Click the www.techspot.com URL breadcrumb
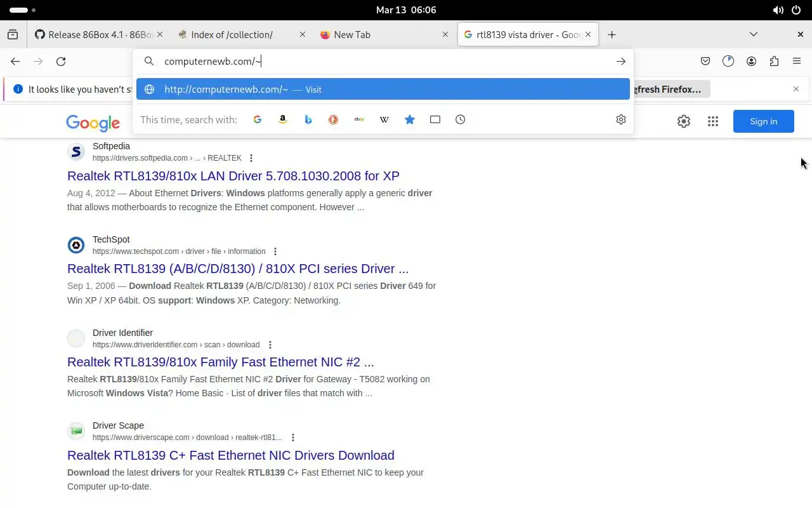The width and height of the screenshot is (812, 508). 179,251
